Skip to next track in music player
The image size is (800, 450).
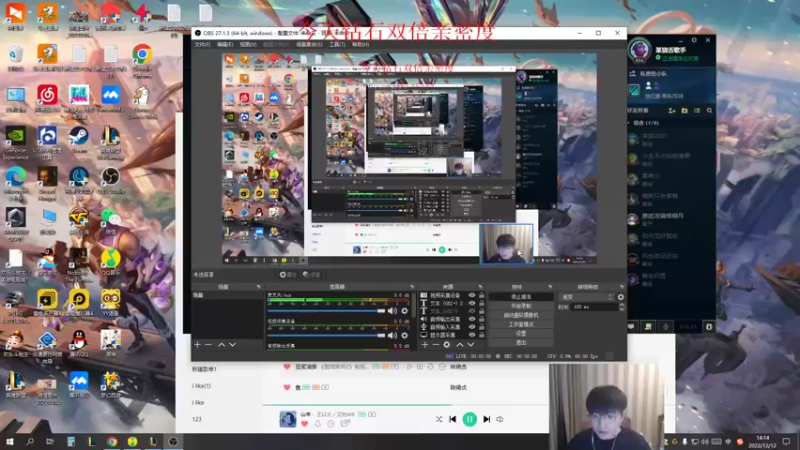[487, 419]
